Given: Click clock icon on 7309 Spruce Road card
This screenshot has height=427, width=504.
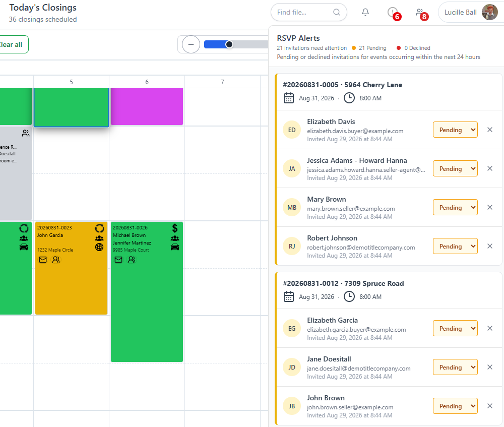Looking at the screenshot, I should coord(349,296).
